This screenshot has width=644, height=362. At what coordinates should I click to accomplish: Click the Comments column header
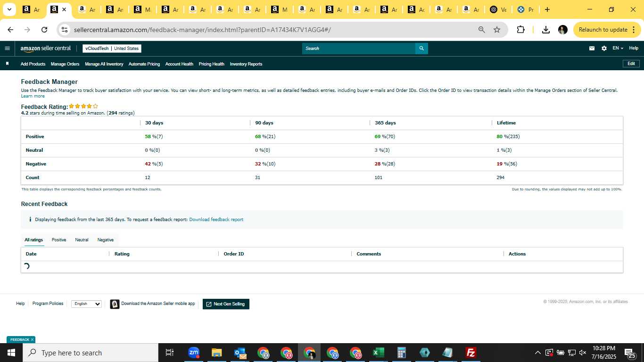tap(369, 254)
